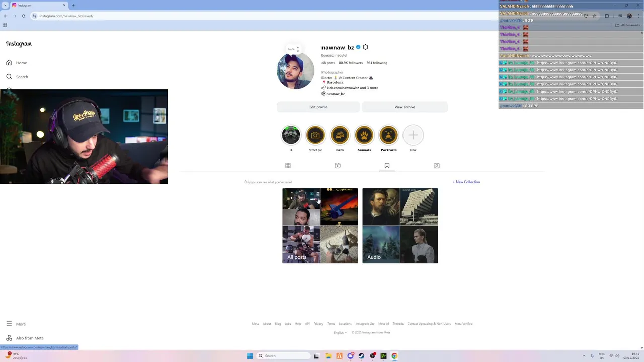Expand the tab search dropdown
644x362 pixels.
point(5,5)
